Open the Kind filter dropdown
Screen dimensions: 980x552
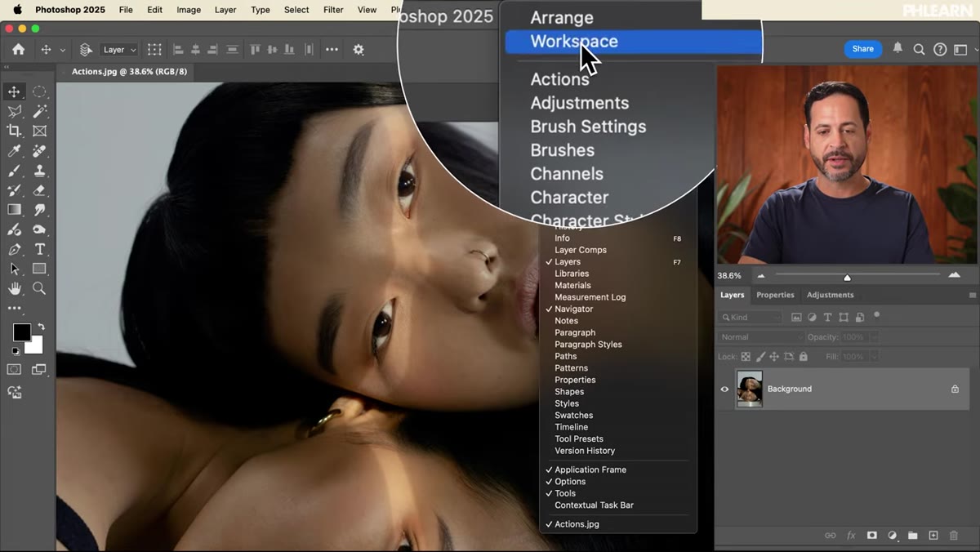pyautogui.click(x=750, y=317)
